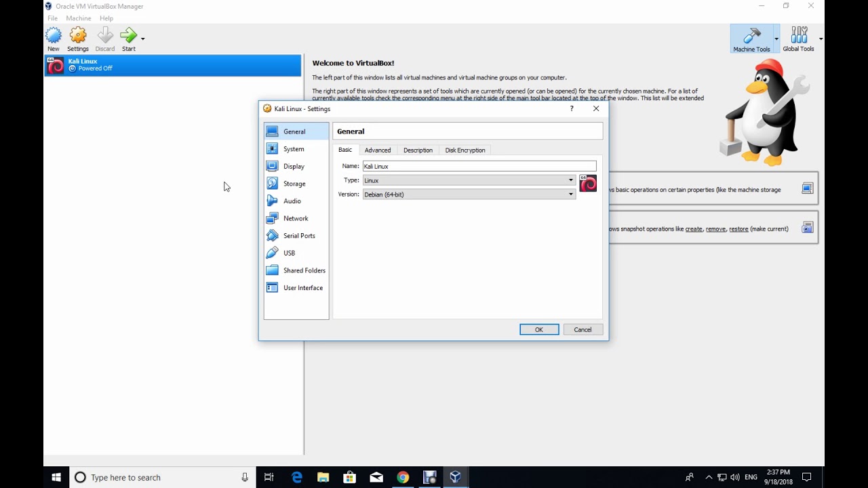
Task: Click the remove snapshot link
Action: click(x=715, y=229)
